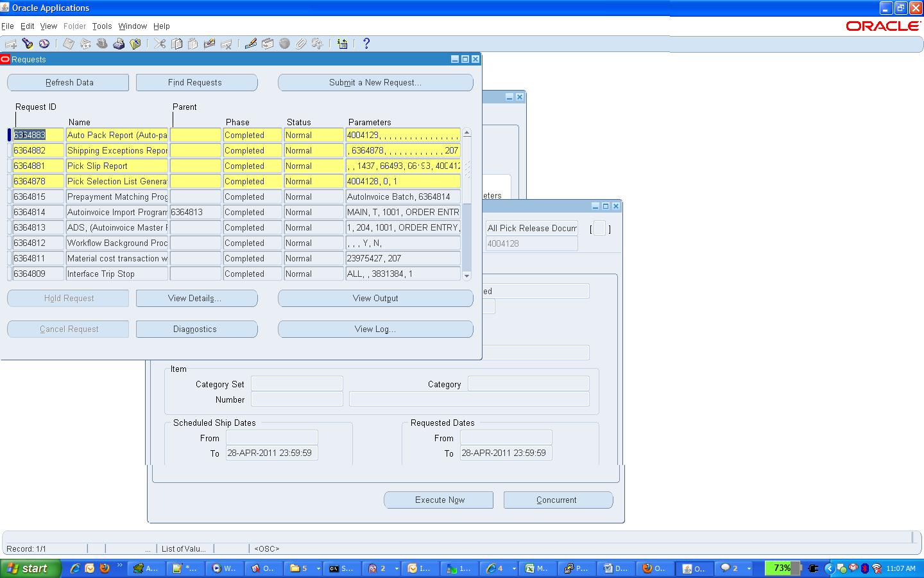The width and height of the screenshot is (924, 578).
Task: Click the Zoom toolbar icon
Action: [x=268, y=44]
